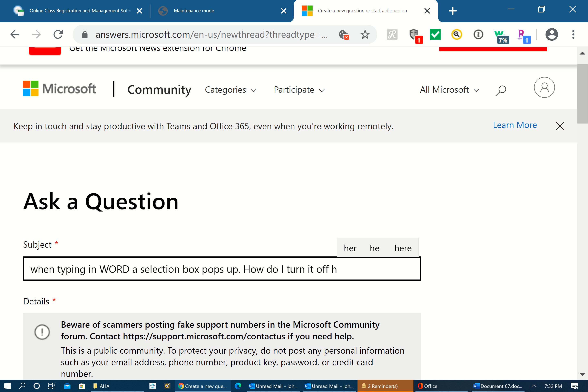Viewport: 588px width, 392px height.
Task: Click the Learn More link
Action: [514, 125]
